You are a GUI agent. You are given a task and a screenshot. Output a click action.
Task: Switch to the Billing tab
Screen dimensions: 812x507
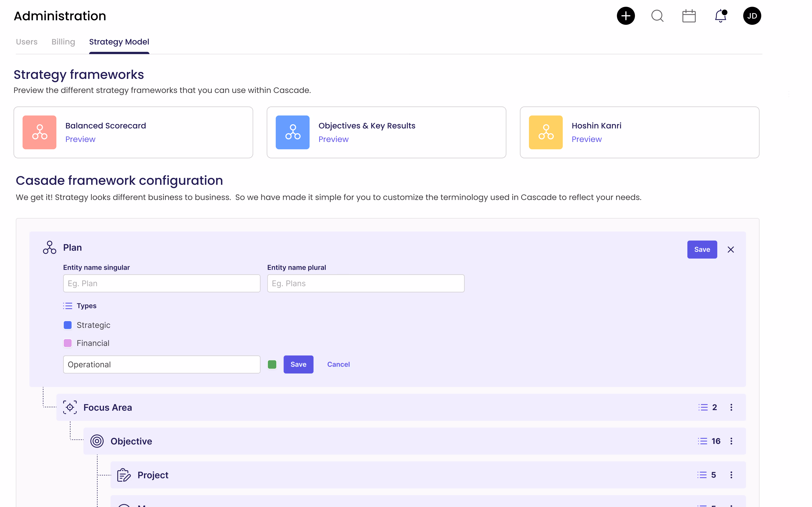pos(63,41)
